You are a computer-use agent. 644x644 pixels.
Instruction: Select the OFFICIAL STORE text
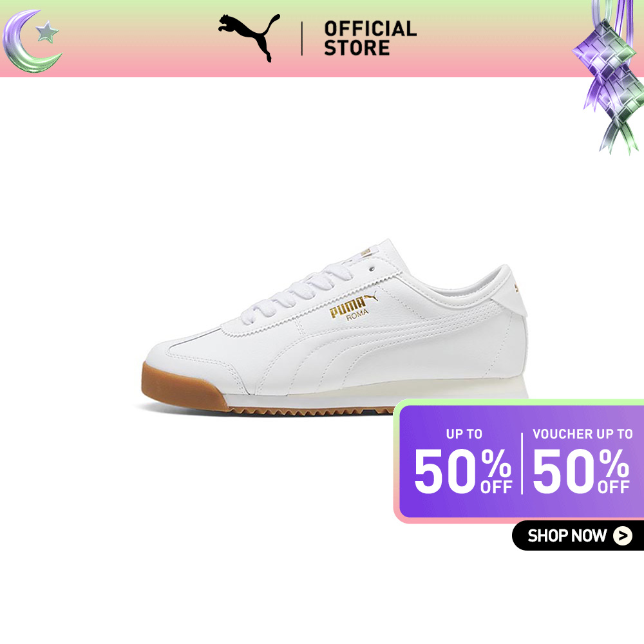[x=370, y=38]
